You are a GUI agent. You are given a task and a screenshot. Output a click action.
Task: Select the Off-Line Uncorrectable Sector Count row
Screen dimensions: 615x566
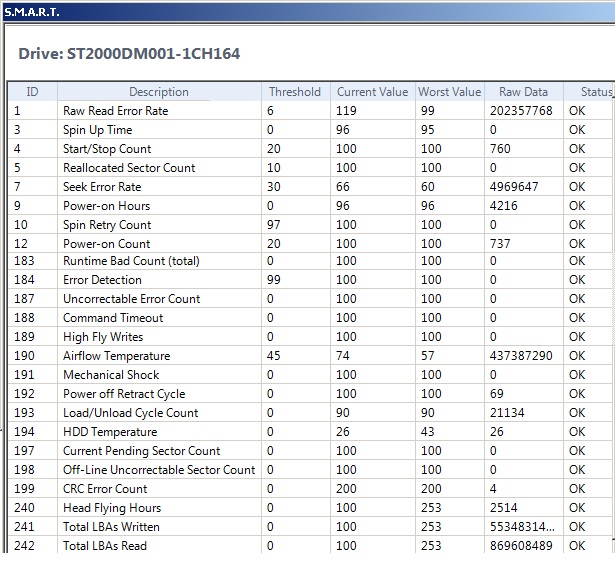point(311,470)
